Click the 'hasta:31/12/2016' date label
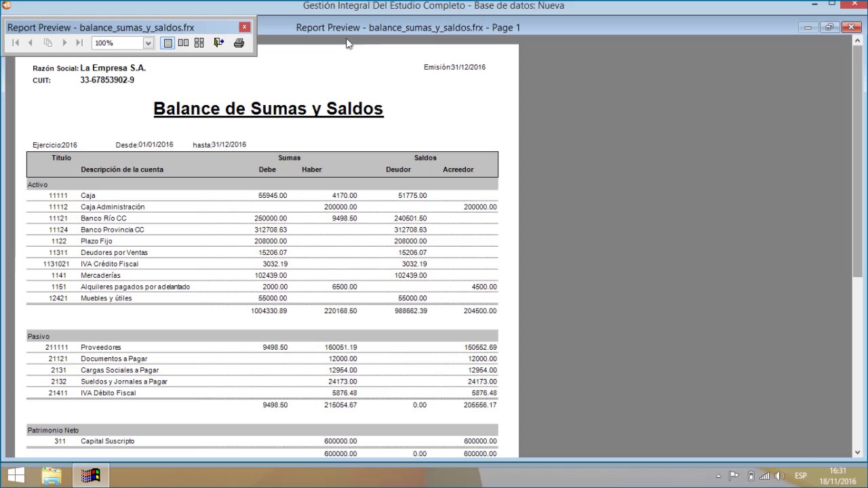The width and height of the screenshot is (868, 488). pos(219,144)
